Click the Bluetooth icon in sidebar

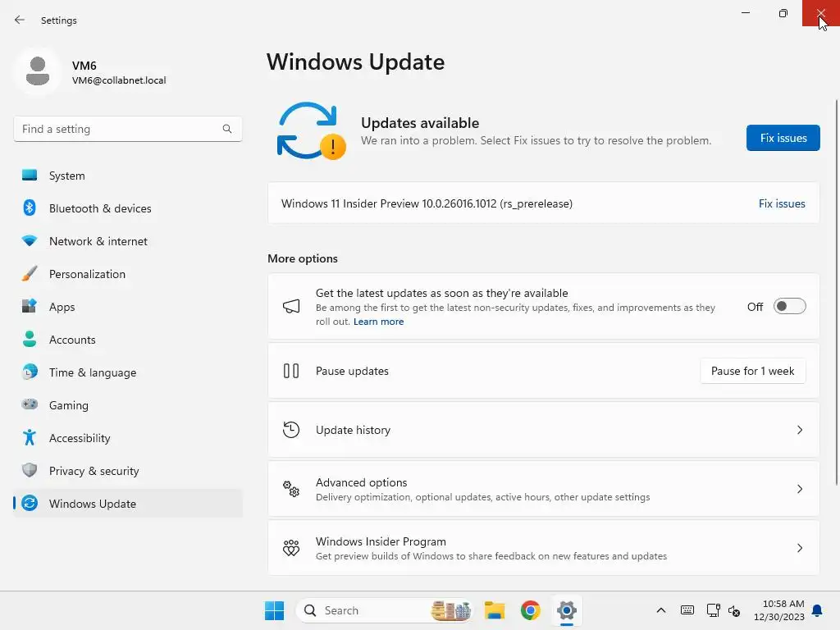point(30,208)
